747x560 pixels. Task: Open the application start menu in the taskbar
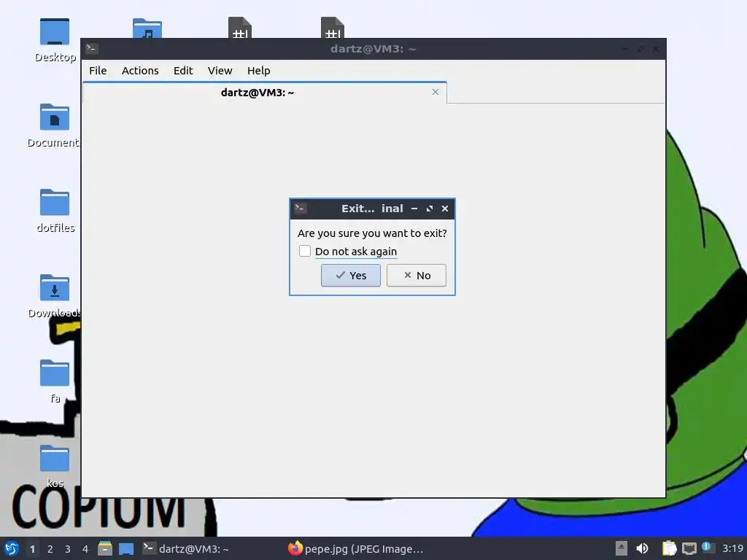(12, 548)
